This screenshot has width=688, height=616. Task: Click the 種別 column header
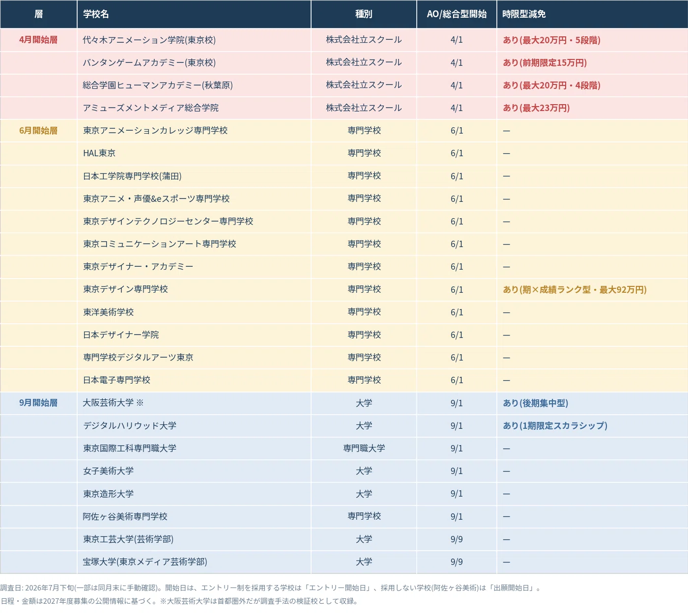click(364, 14)
